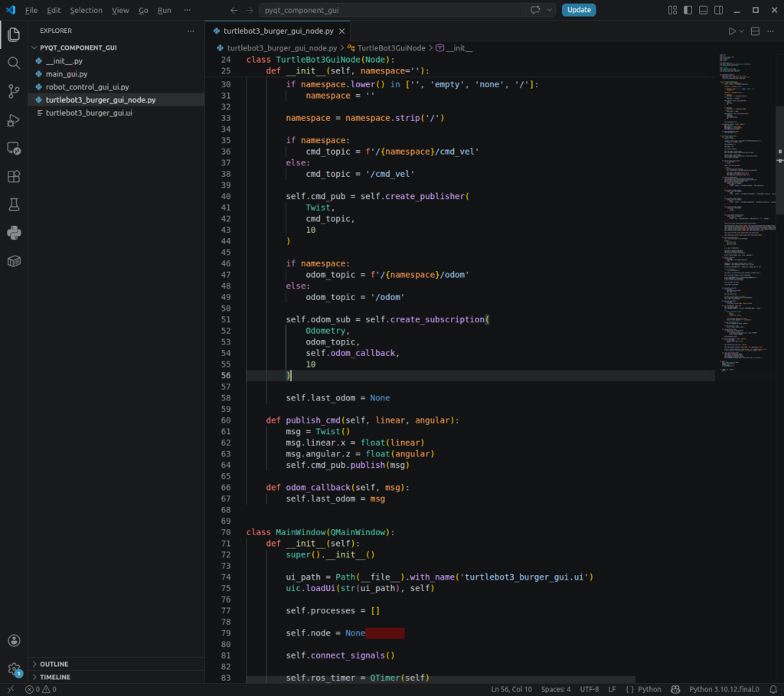The image size is (784, 696).
Task: Open the Run menu
Action: pos(164,10)
